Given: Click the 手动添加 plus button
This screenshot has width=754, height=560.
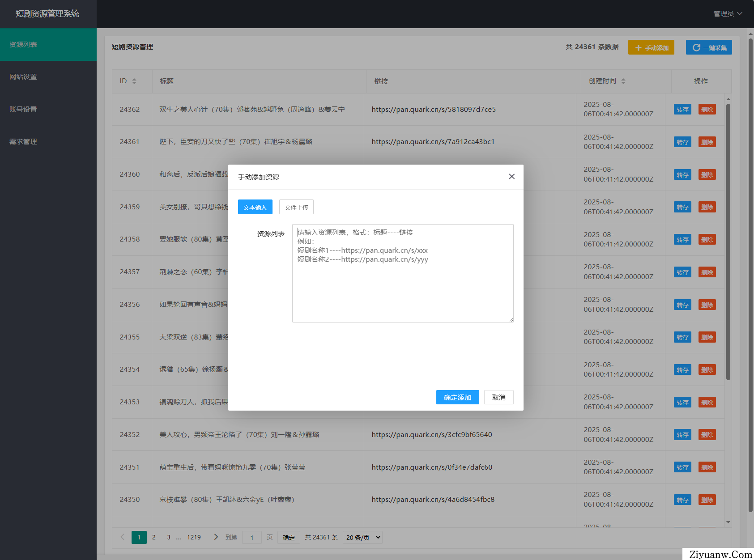Looking at the screenshot, I should coord(651,47).
